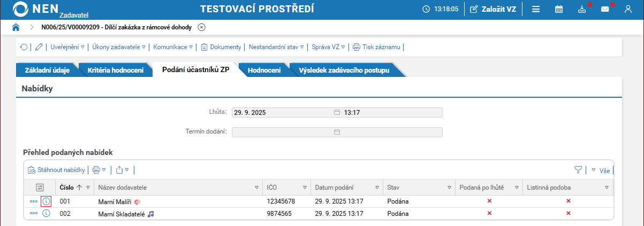Go to home via house icon
Screen dimensions: 644x226
pyautogui.click(x=16, y=27)
